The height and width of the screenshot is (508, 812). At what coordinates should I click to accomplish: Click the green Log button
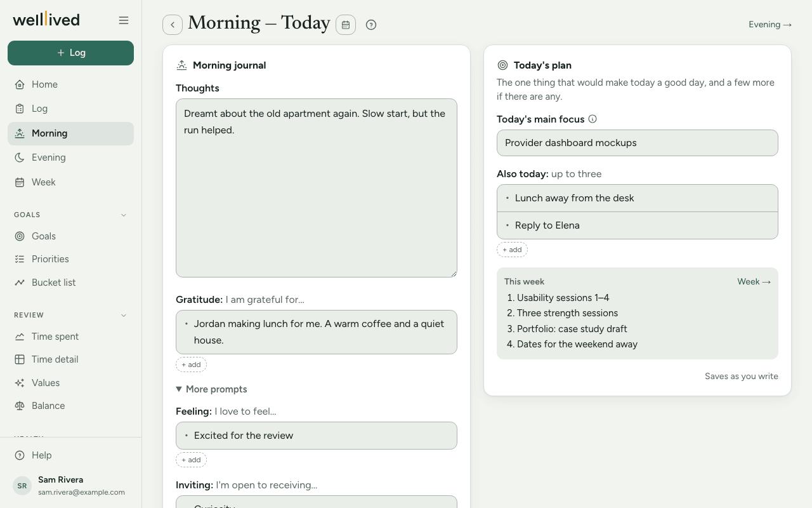[x=70, y=53]
